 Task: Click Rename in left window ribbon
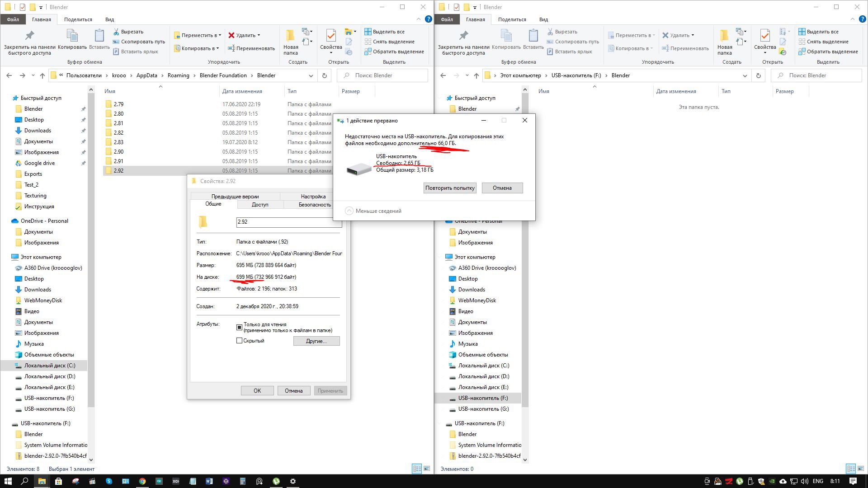click(251, 48)
